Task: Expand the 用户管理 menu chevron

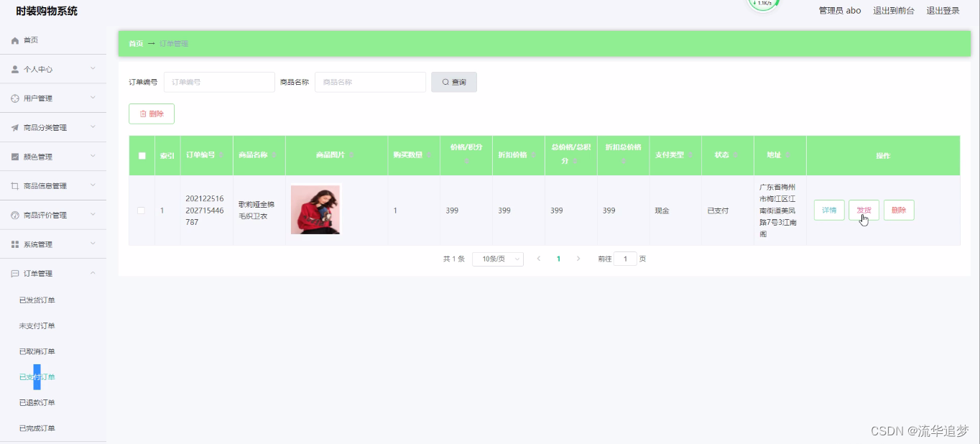Action: click(93, 98)
